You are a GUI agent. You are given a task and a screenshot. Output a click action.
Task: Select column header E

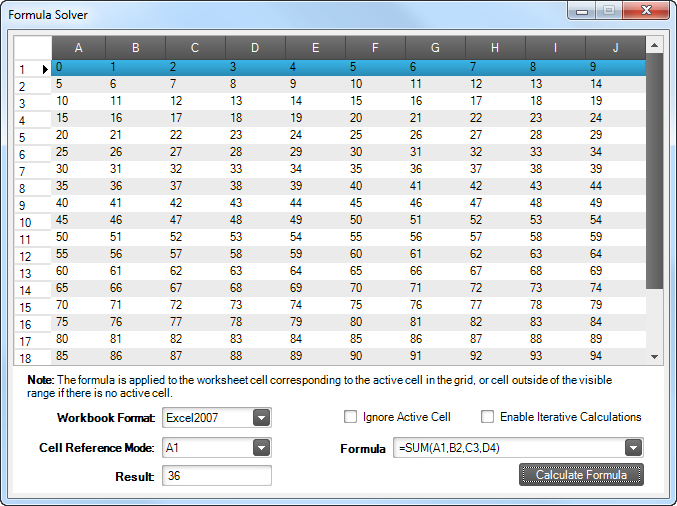click(315, 47)
